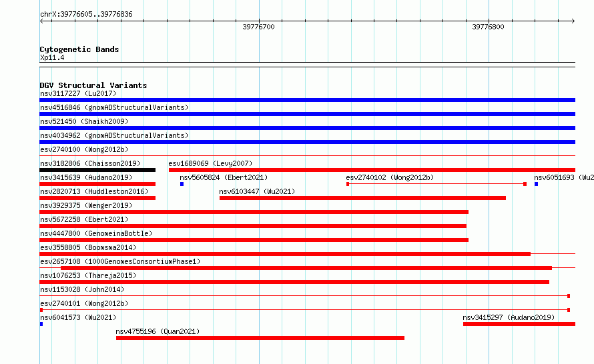Select the red bar under esv3558805
The image size is (594, 364).
click(285, 254)
